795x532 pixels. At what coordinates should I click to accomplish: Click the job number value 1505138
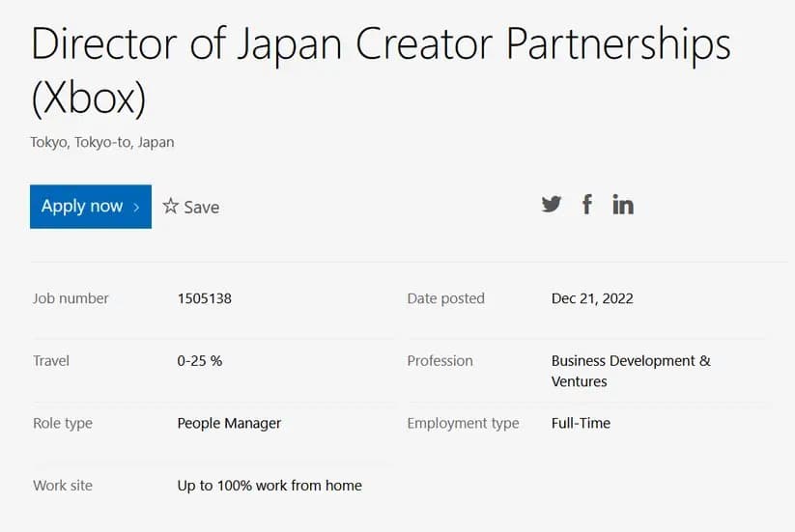(205, 298)
